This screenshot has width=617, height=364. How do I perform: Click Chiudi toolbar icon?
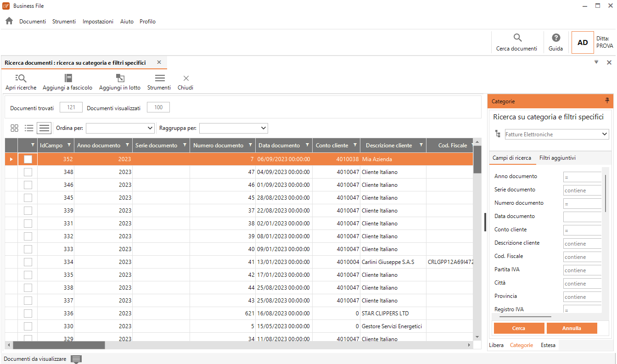186,78
